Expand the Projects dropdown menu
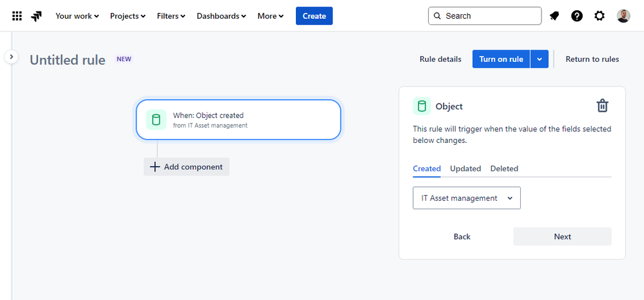644x300 pixels. 128,16
